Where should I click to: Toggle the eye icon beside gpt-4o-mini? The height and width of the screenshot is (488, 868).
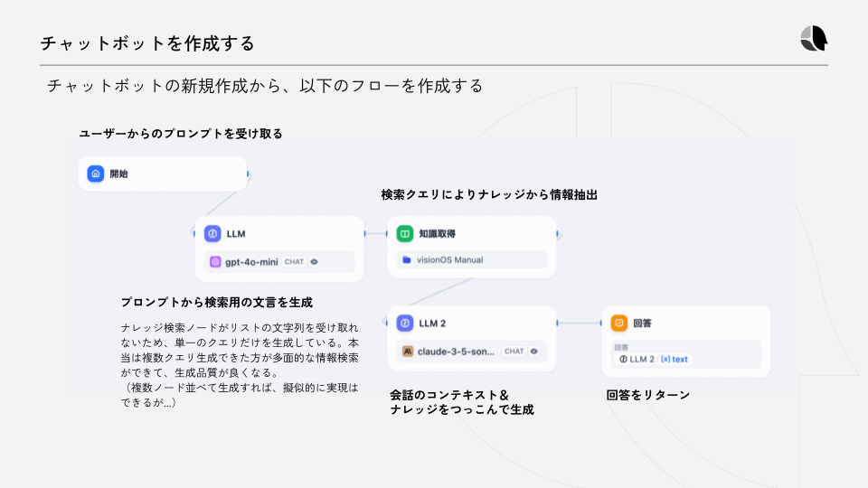point(315,262)
